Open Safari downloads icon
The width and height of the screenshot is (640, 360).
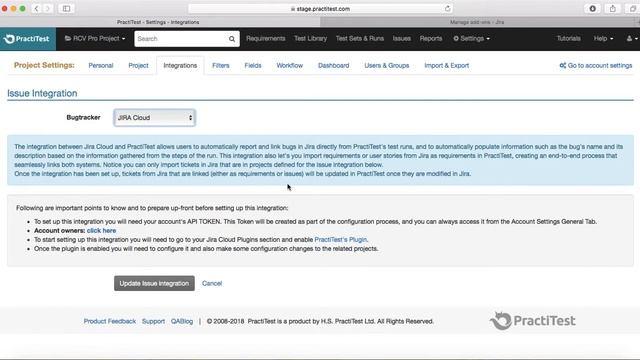(x=592, y=8)
